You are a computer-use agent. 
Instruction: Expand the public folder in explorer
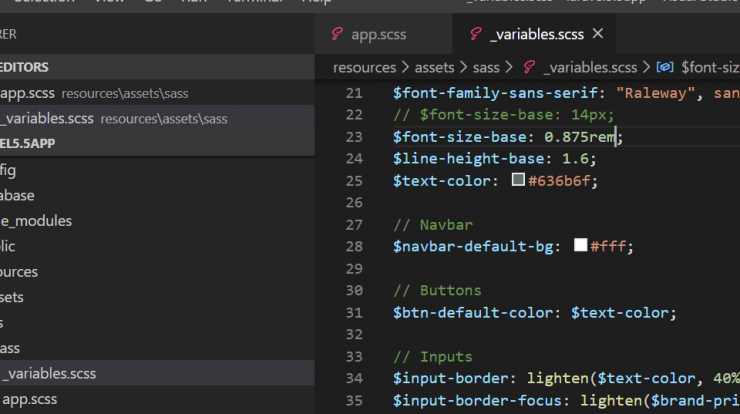coord(157,246)
